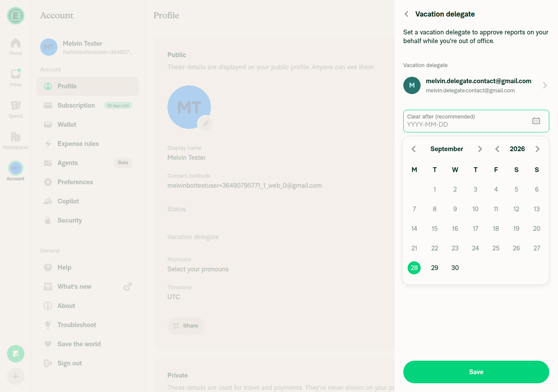Click Save the world
The image size is (558, 392).
[88, 344]
